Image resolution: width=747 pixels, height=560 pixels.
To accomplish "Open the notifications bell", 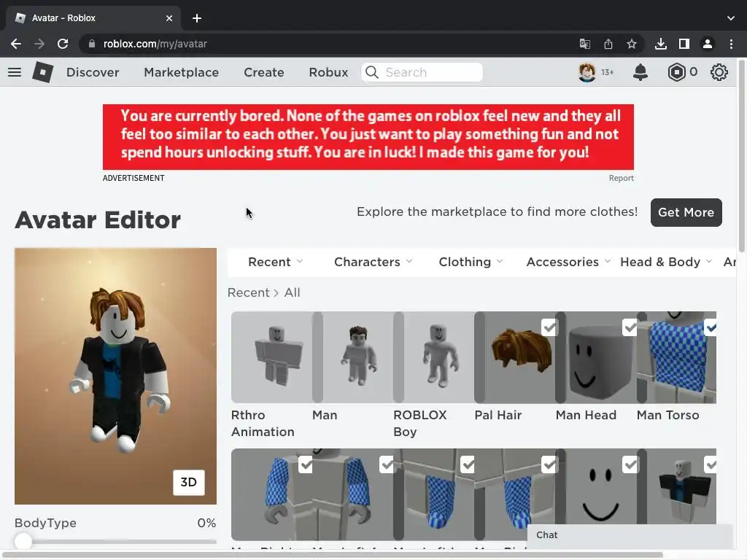I will pos(640,72).
